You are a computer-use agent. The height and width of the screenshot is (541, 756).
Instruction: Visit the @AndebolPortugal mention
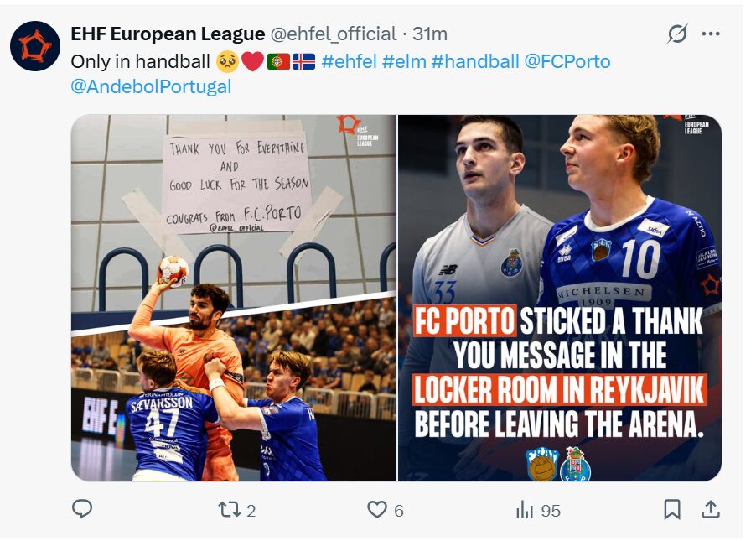click(151, 87)
